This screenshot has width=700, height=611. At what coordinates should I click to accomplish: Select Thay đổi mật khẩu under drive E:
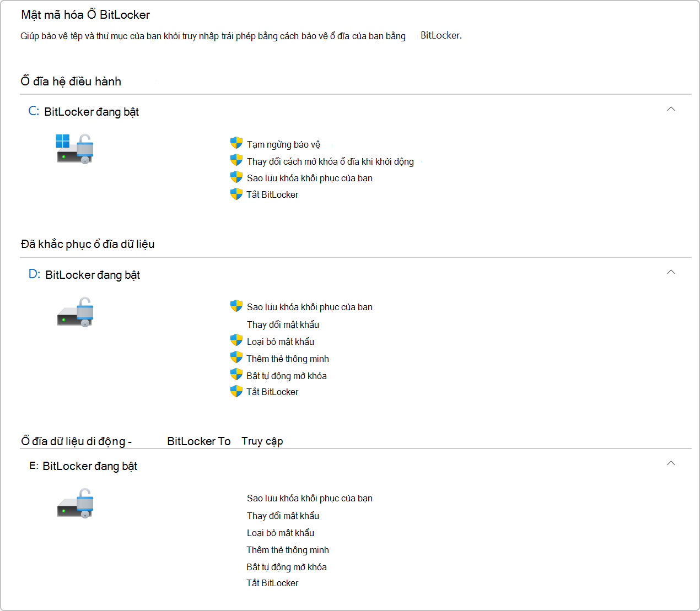point(283,516)
